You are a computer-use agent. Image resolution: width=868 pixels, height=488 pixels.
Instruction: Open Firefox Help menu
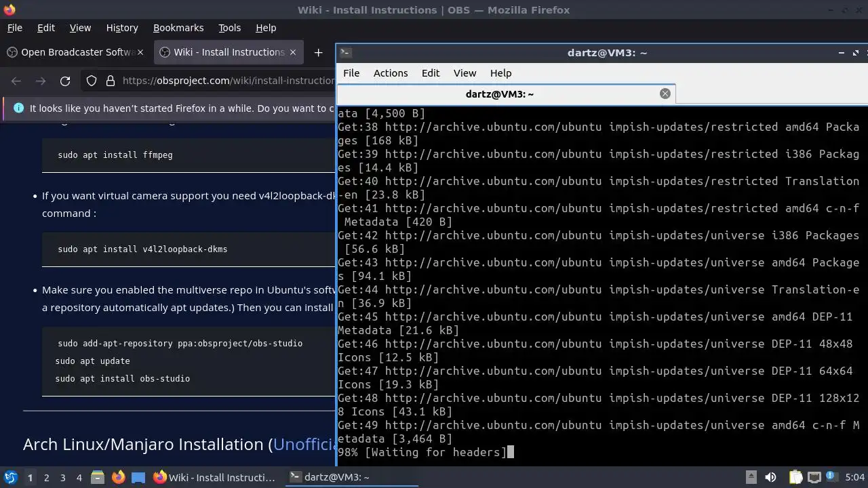(266, 28)
